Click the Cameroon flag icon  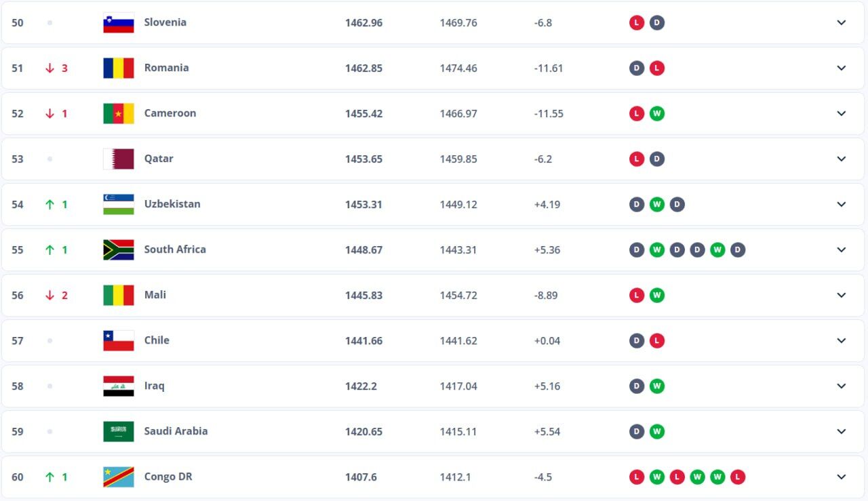click(119, 113)
